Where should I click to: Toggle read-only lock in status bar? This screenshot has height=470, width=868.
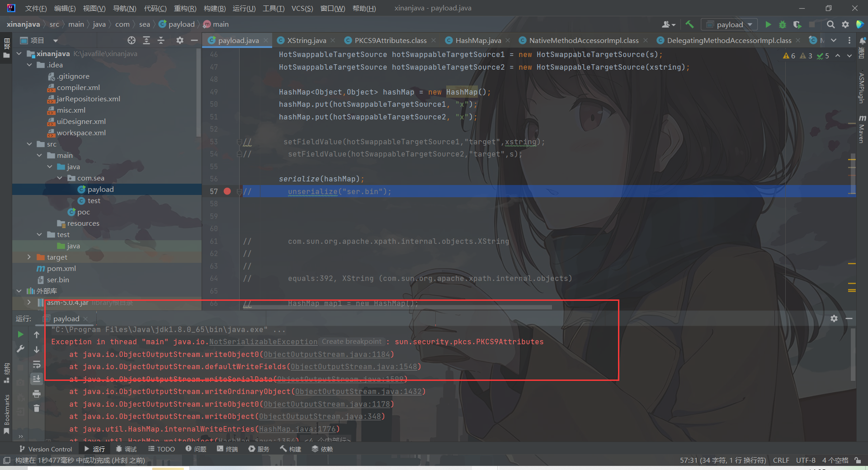[858, 460]
